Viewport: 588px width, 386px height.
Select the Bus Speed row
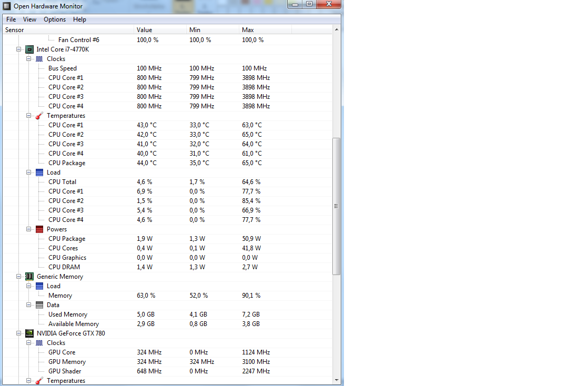click(x=167, y=68)
